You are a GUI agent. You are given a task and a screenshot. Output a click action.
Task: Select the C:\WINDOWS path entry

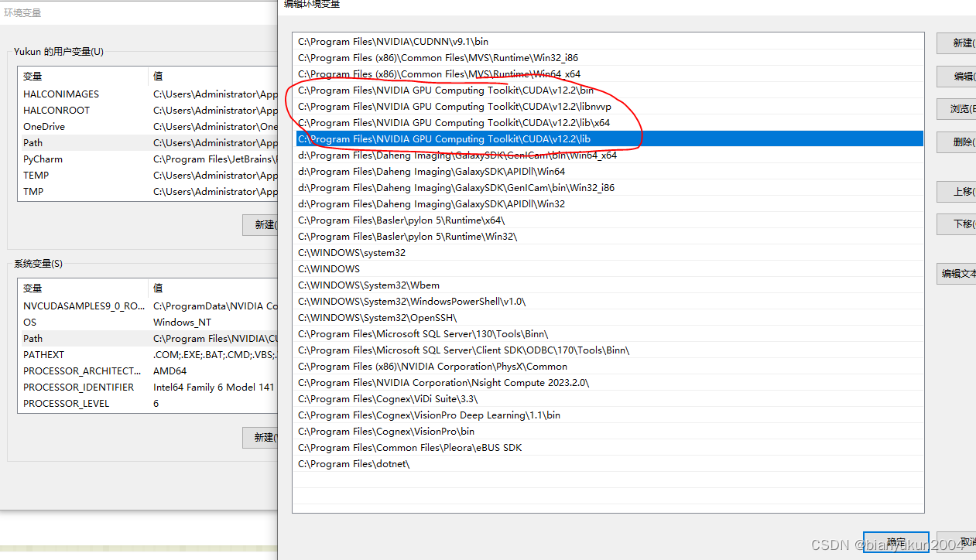[608, 269]
